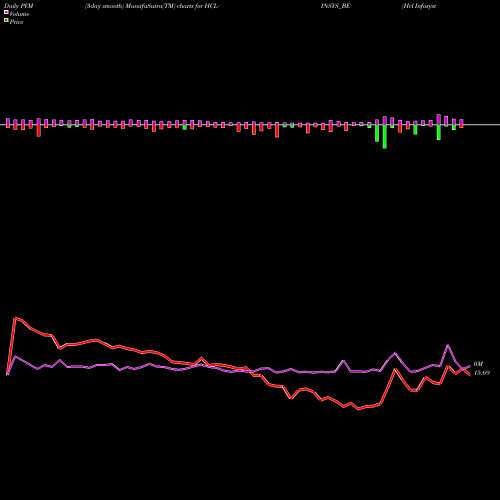Select the Price legend label
Screen dimensions: 500x500
click(16, 22)
